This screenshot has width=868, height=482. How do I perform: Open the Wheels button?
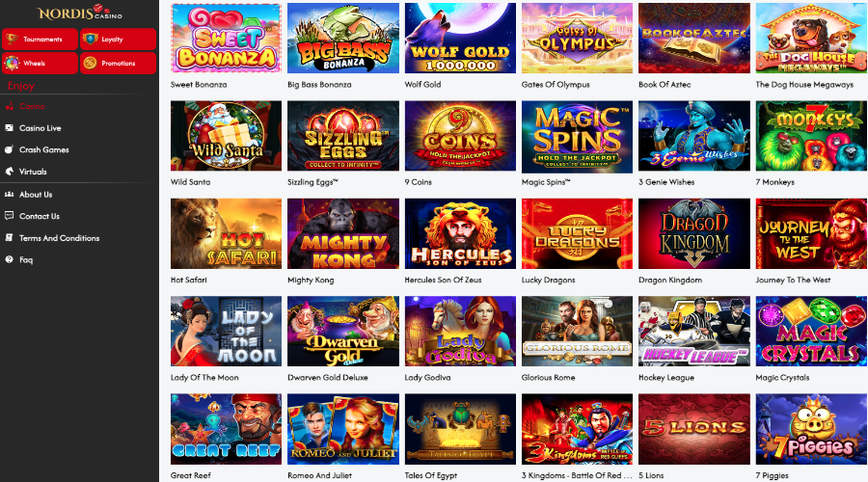40,63
